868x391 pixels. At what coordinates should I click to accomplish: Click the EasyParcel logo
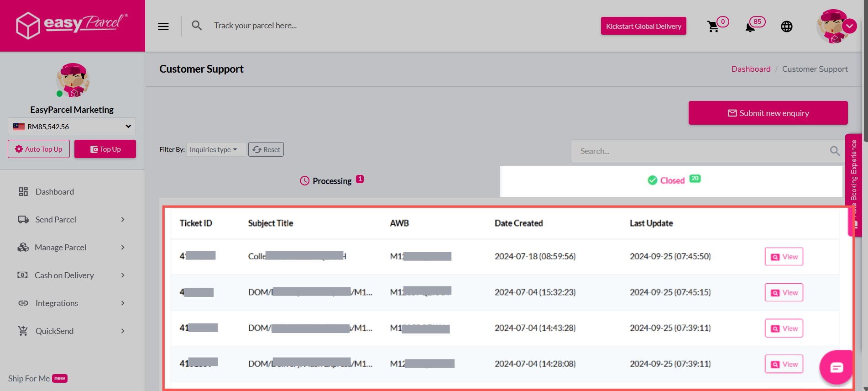coord(72,25)
